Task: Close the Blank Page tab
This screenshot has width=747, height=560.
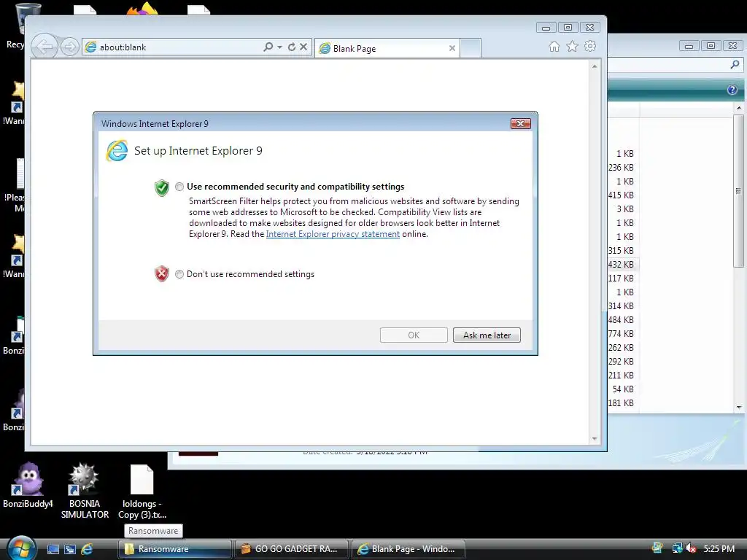Action: click(452, 48)
